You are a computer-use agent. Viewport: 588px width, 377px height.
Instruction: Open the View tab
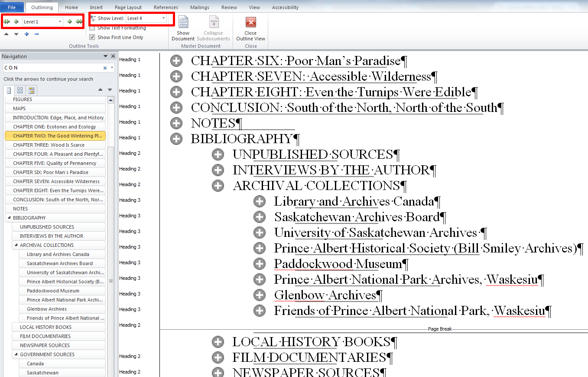[x=255, y=7]
